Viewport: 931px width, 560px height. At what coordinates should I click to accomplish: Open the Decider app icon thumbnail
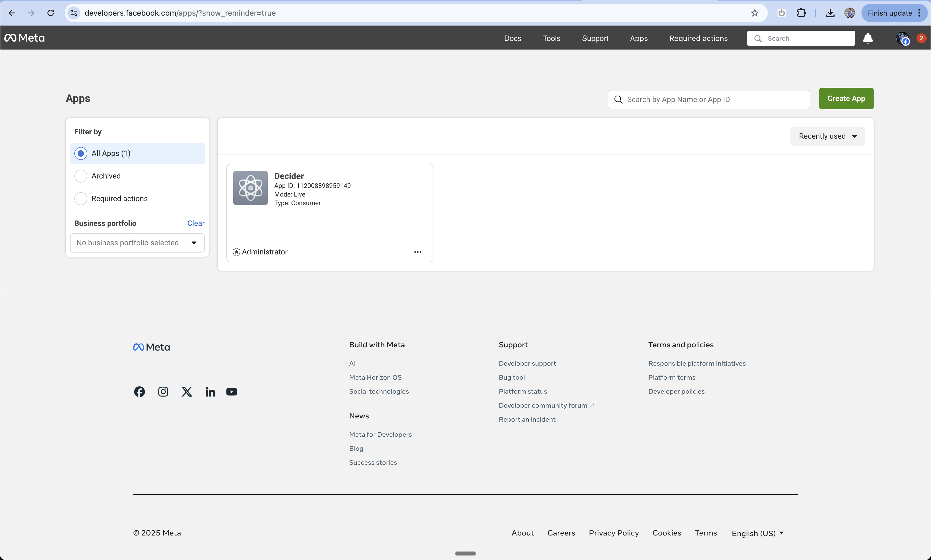tap(250, 188)
